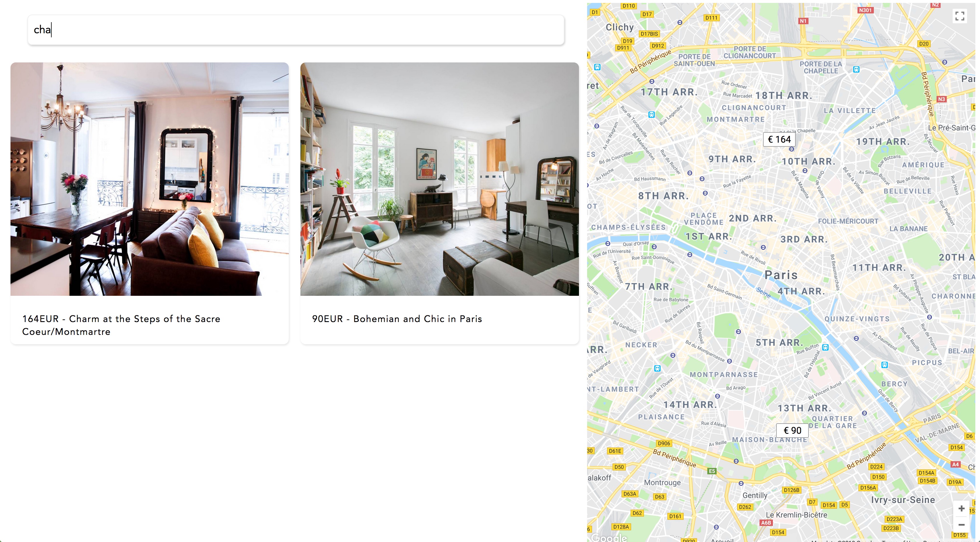The image size is (980, 542).
Task: Open '90EUR - Bohemian and Chic in Paris' title
Action: [397, 319]
